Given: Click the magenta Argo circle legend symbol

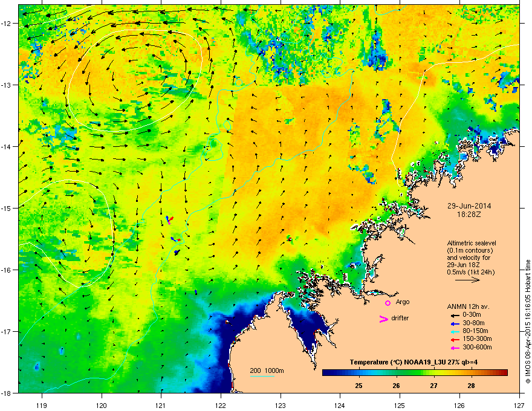Looking at the screenshot, I should coord(388,302).
